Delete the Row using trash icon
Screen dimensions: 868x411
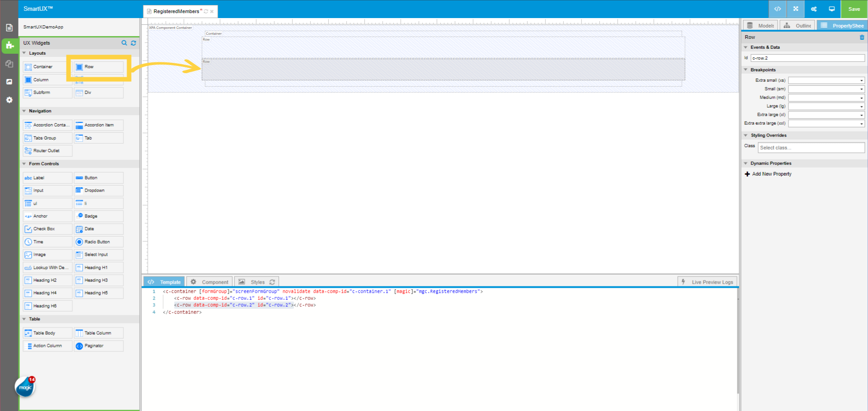[x=862, y=37]
